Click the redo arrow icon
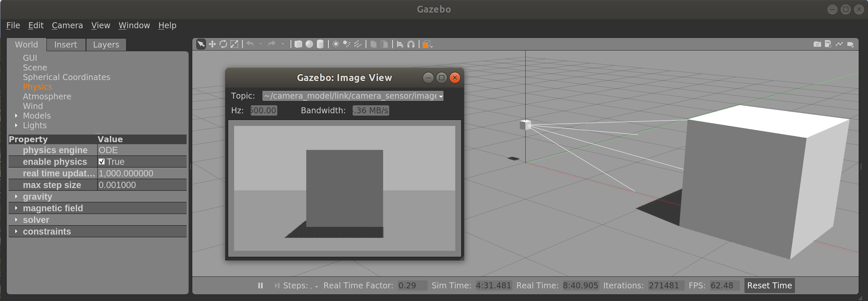Viewport: 868px width, 301px height. (272, 44)
